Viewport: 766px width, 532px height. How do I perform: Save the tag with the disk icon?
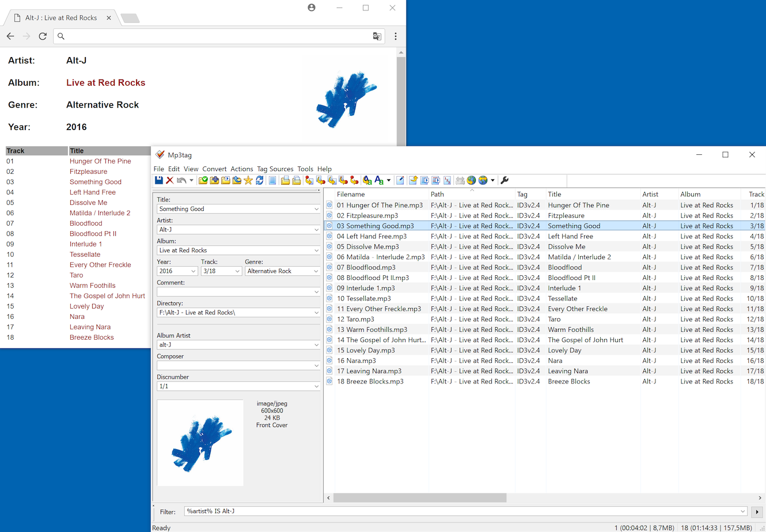point(158,180)
